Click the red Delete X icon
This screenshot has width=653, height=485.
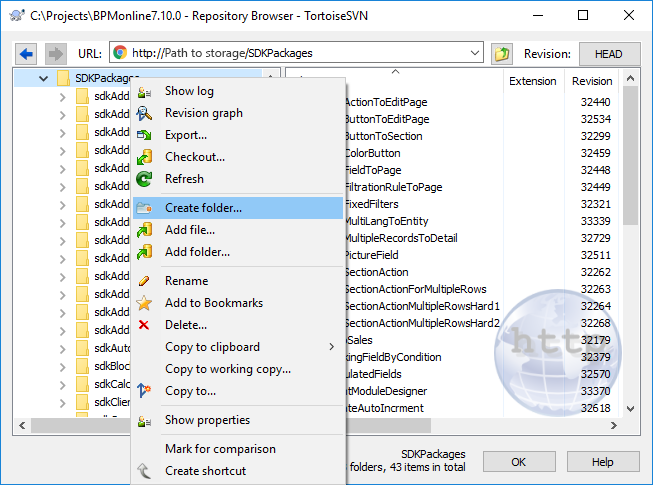tap(146, 326)
